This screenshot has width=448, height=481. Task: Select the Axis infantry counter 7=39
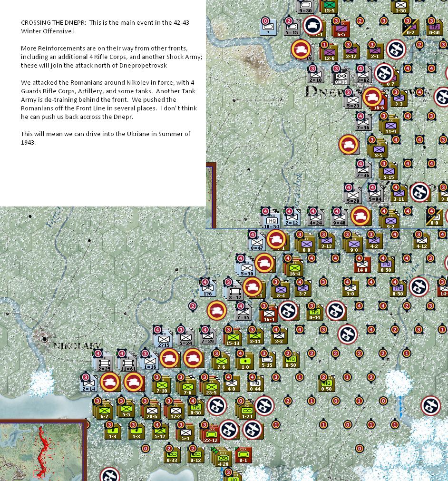tap(208, 336)
